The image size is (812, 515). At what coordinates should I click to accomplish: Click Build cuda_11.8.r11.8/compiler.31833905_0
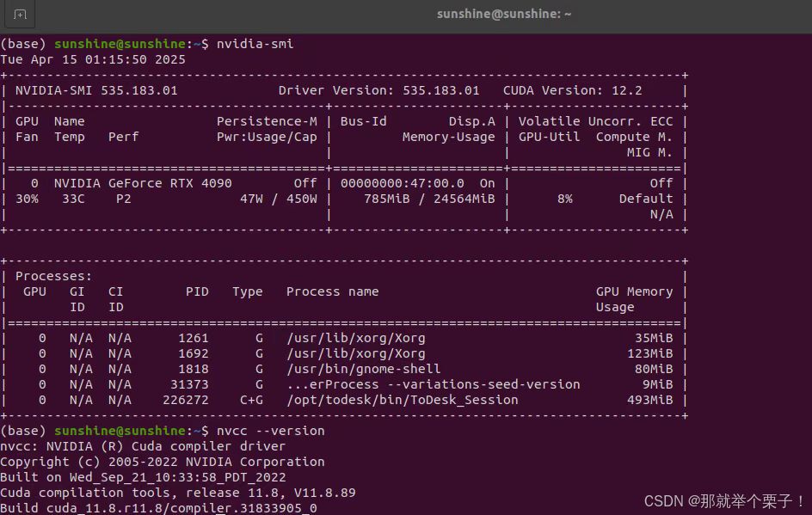pyautogui.click(x=158, y=508)
